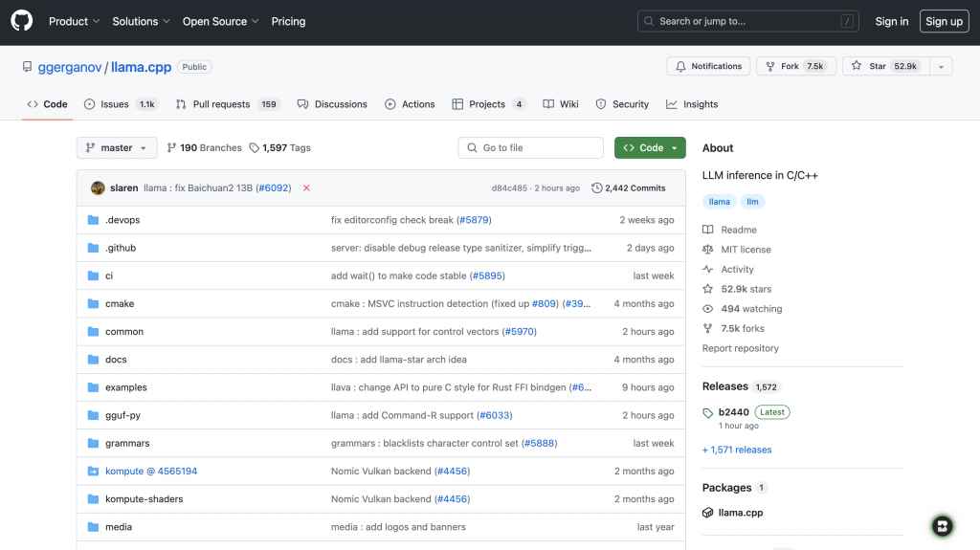The height and width of the screenshot is (550, 980).
Task: Open the GitHub logo home link
Action: click(x=21, y=21)
